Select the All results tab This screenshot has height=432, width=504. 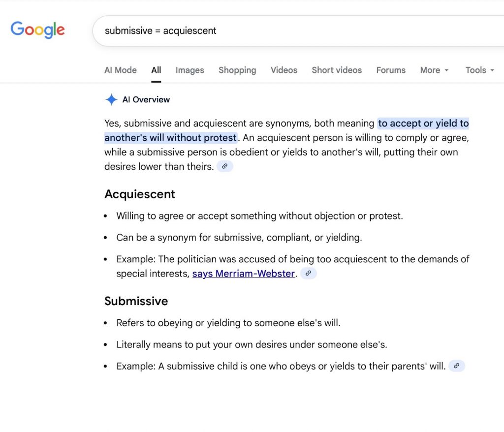[156, 70]
